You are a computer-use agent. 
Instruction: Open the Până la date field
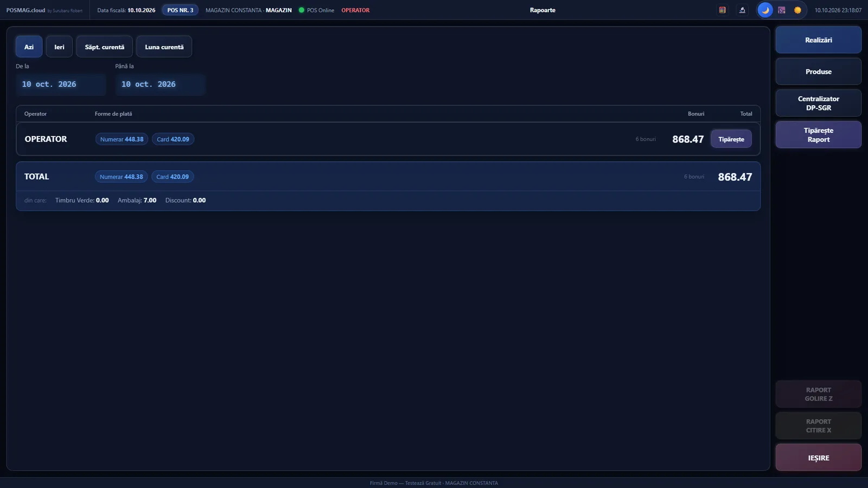pos(160,85)
